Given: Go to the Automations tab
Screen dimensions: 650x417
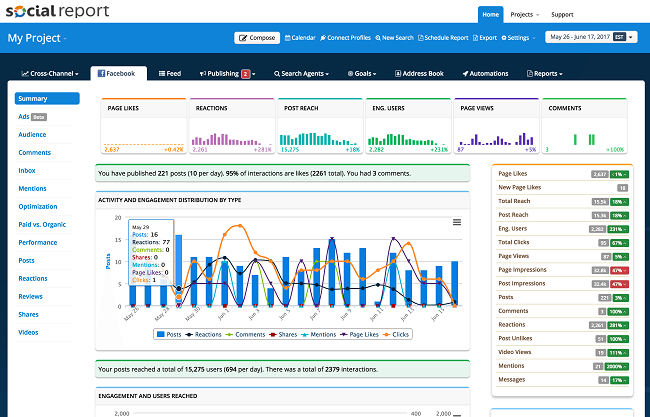Looking at the screenshot, I should click(x=485, y=74).
